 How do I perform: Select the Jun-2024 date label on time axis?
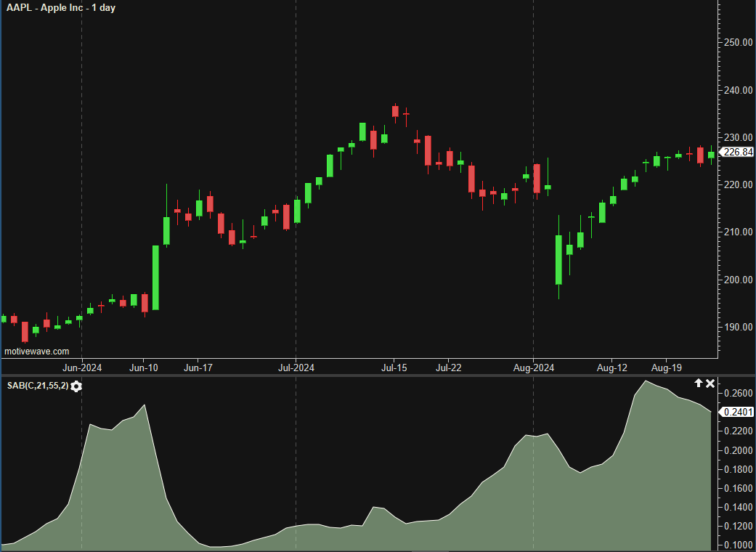82,368
